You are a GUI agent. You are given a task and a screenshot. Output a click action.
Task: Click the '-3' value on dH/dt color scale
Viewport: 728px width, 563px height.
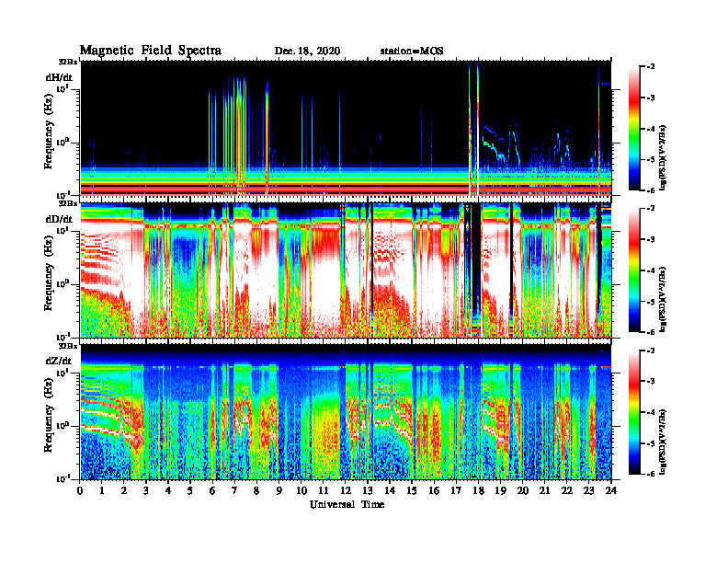click(652, 98)
